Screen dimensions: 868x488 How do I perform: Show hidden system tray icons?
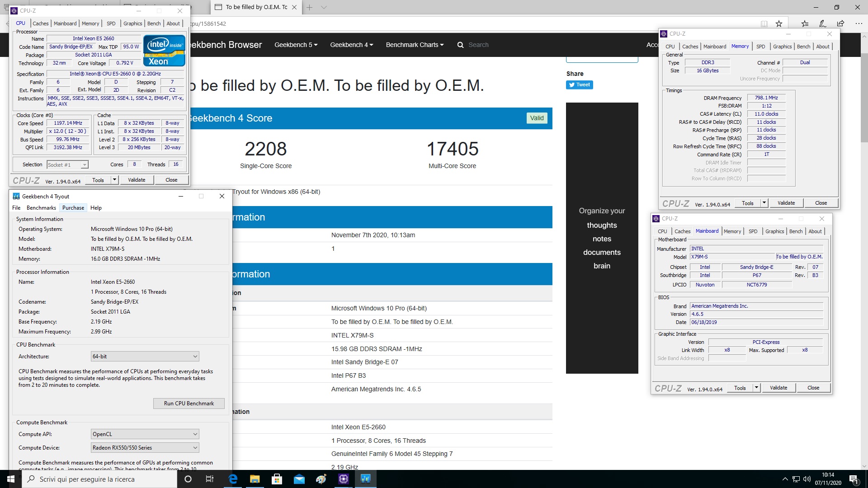(x=785, y=479)
